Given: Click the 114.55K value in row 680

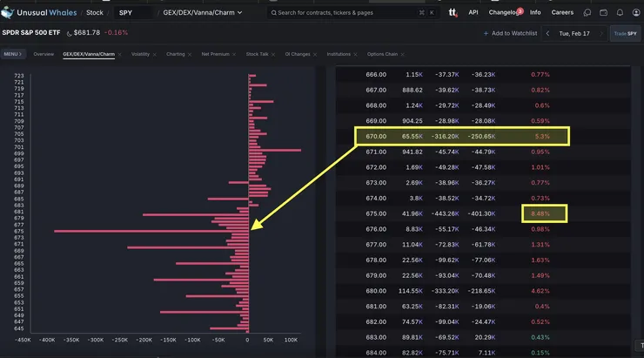Looking at the screenshot, I should tap(410, 291).
